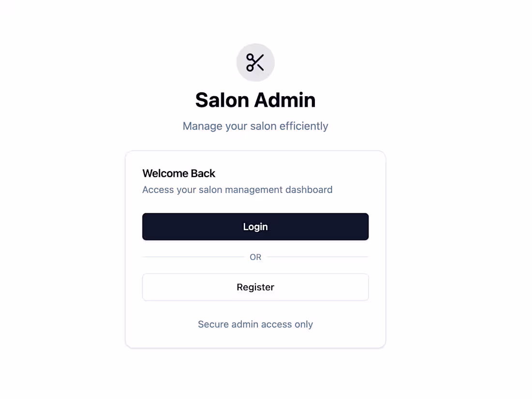The image size is (532, 399).
Task: Click the Login label text
Action: click(255, 226)
